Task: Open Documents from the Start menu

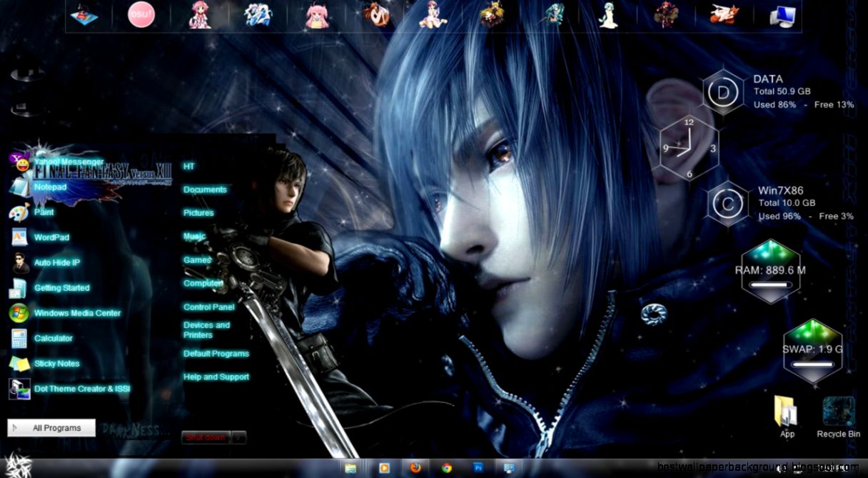Action: click(x=205, y=189)
